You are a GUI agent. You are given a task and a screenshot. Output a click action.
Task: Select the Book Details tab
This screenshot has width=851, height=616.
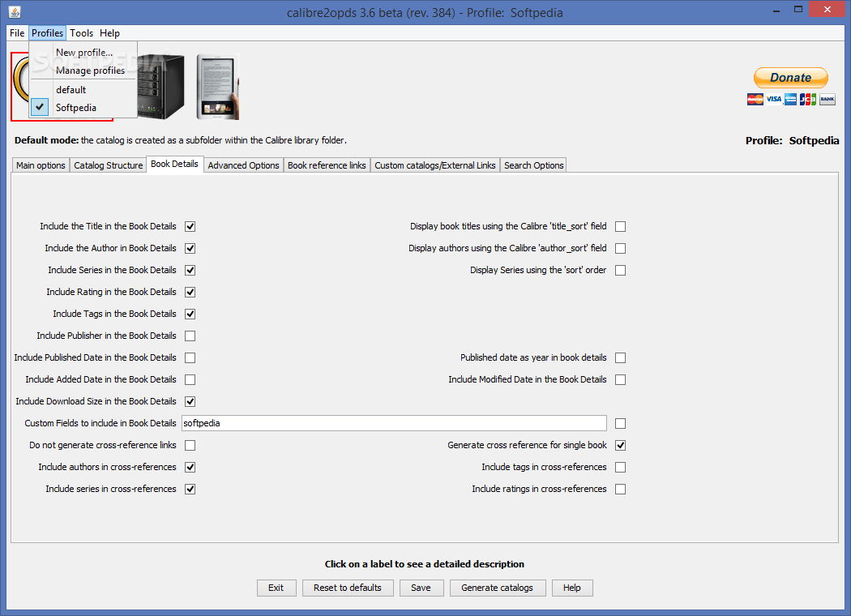[x=174, y=164]
